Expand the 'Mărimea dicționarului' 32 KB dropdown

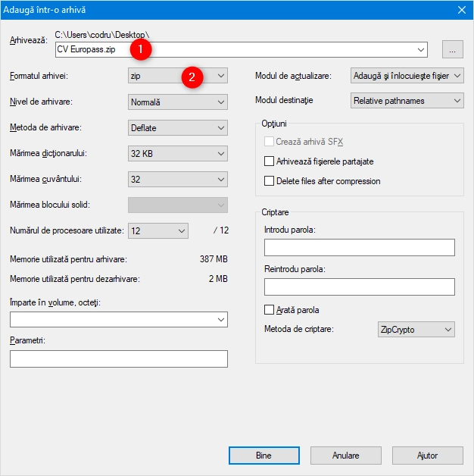pos(178,154)
